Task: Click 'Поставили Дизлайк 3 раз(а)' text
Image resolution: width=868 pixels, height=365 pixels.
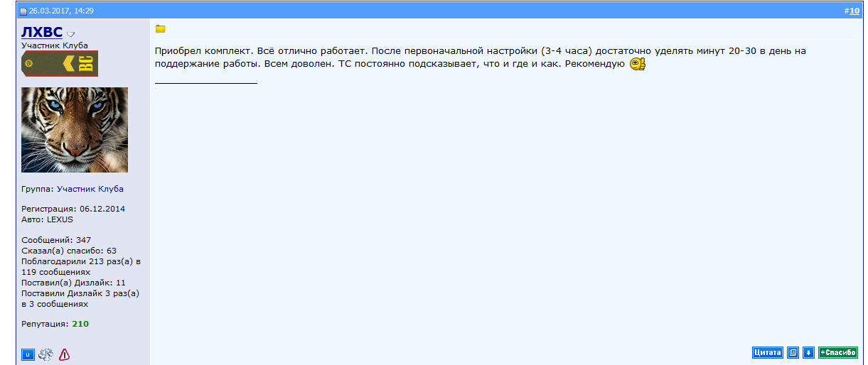Action: 80,293
